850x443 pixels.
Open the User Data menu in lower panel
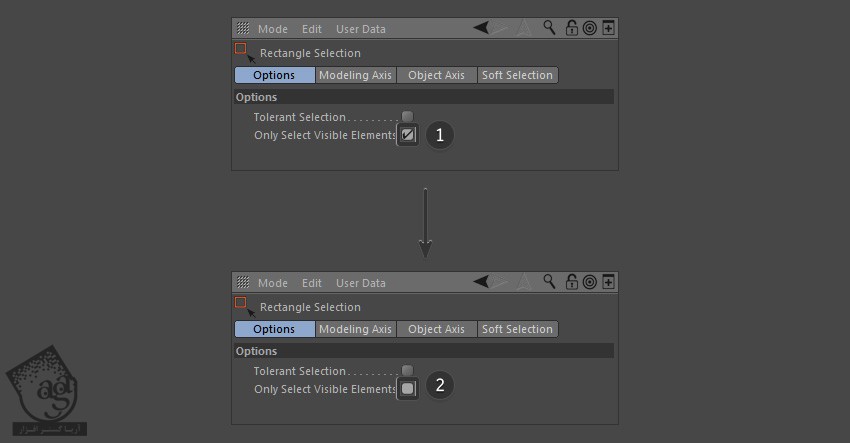point(360,283)
